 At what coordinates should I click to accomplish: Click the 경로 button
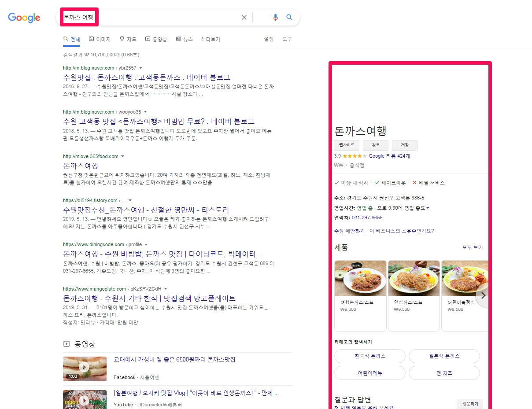(376, 145)
